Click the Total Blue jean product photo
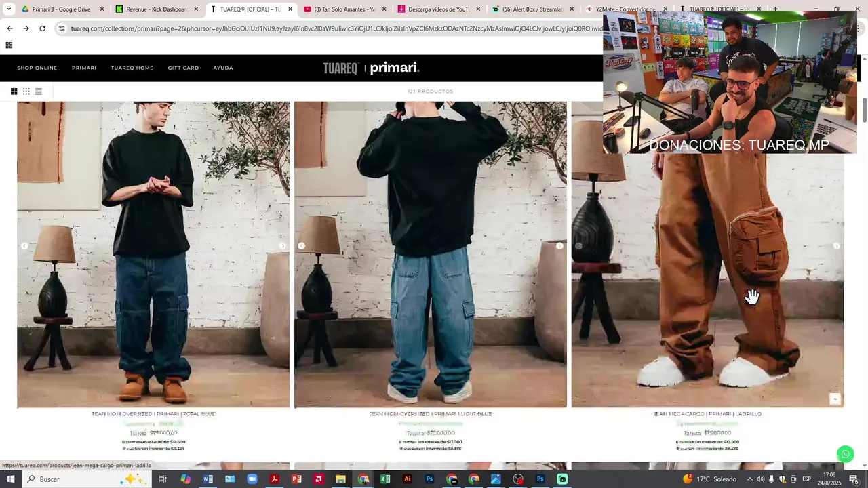868x488 pixels. [x=153, y=255]
